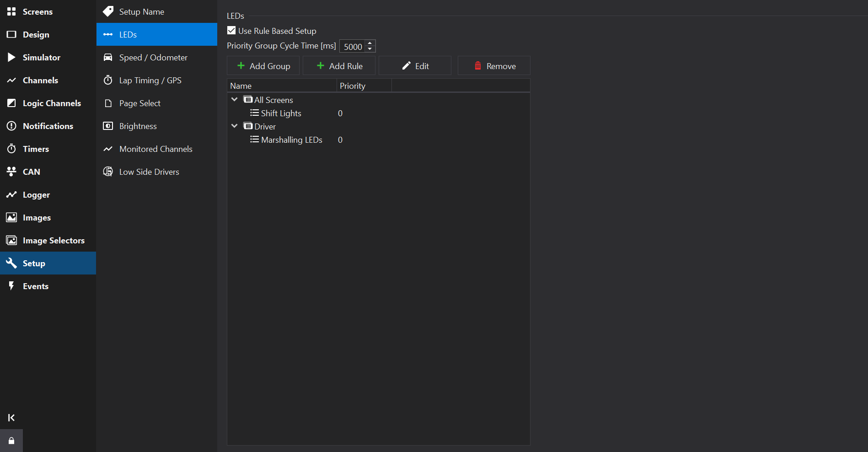Collapse the Driver group

click(235, 126)
